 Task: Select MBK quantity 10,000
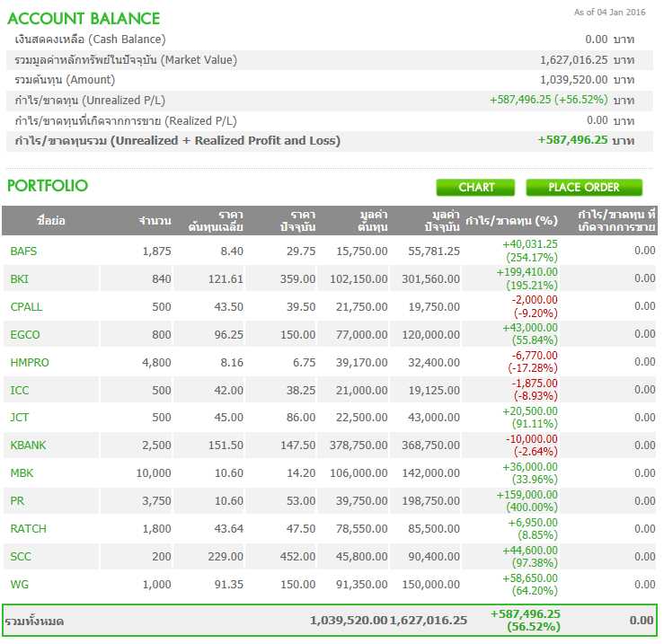(154, 473)
